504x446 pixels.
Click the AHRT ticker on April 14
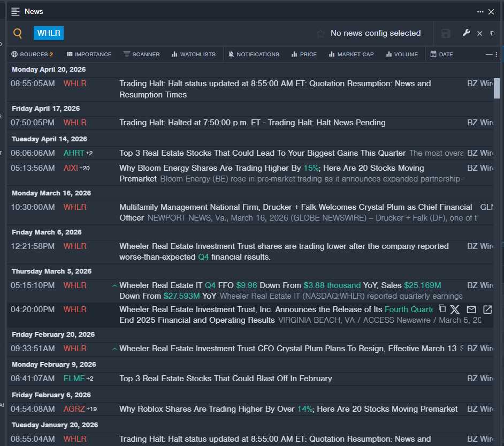tap(74, 153)
